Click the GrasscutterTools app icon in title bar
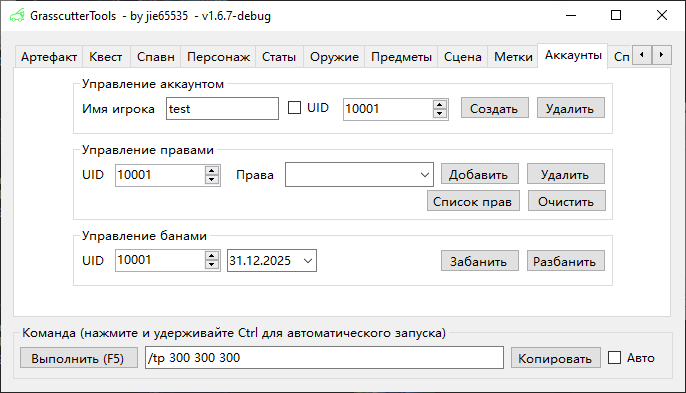This screenshot has width=686, height=393. coord(17,16)
